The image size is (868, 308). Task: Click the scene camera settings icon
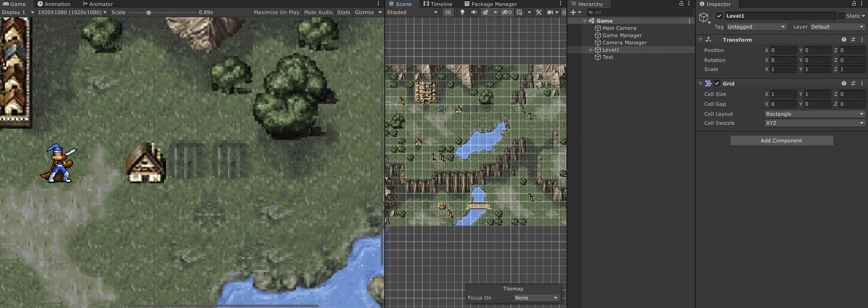click(x=550, y=12)
